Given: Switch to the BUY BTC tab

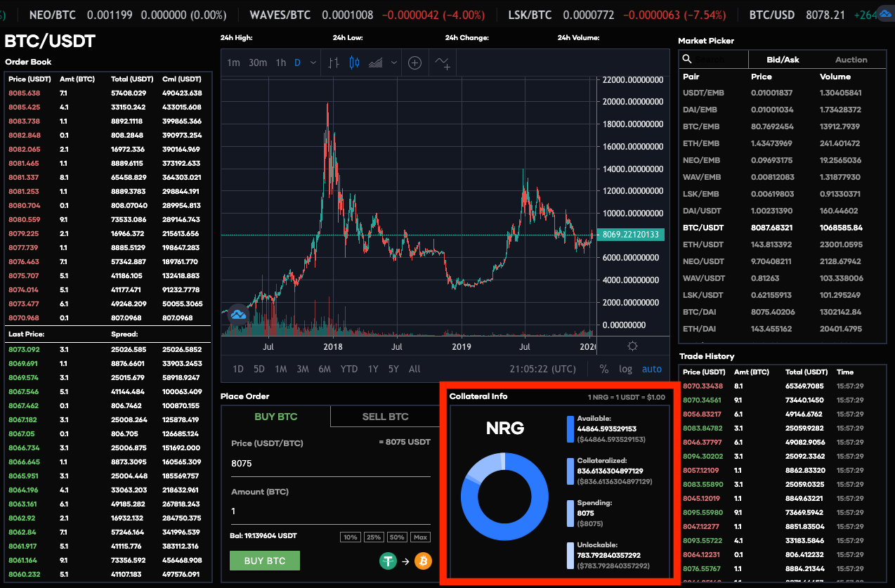Looking at the screenshot, I should 275,417.
